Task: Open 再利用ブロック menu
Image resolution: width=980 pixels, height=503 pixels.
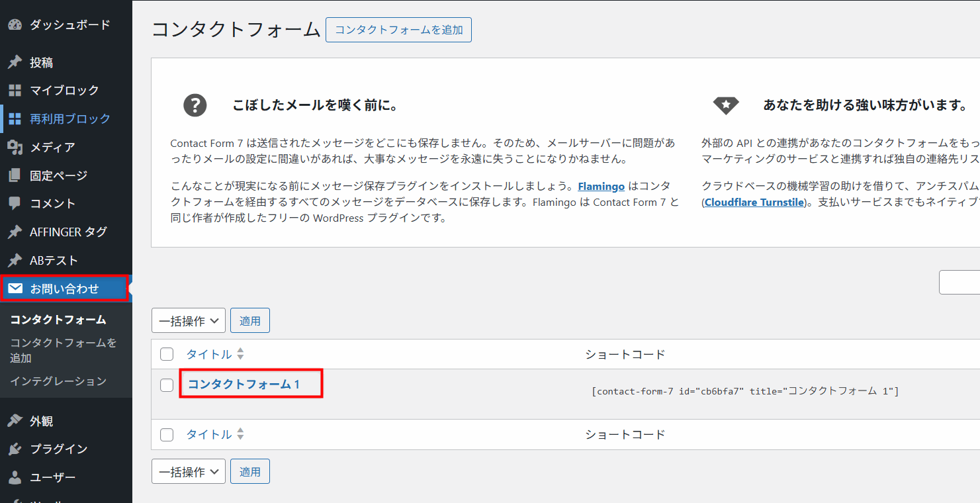Action: tap(66, 119)
